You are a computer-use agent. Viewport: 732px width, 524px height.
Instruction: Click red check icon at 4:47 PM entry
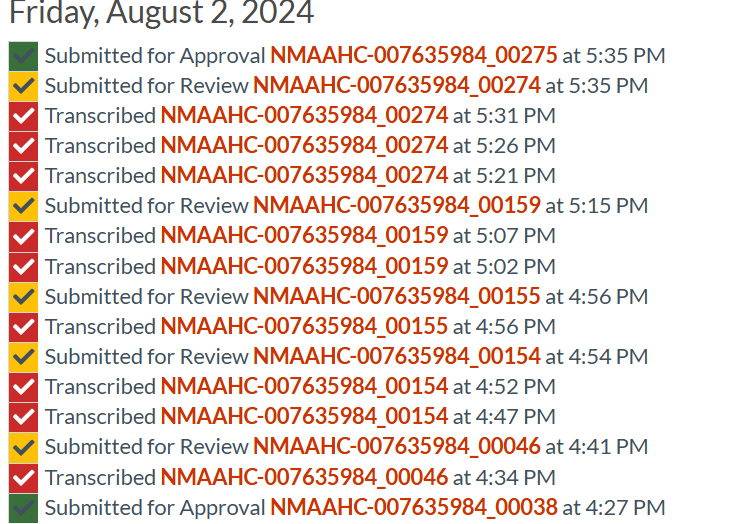(23, 417)
